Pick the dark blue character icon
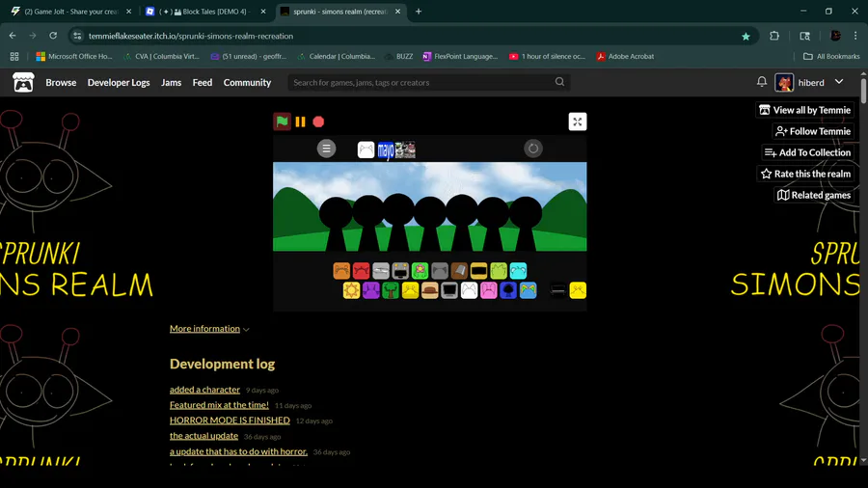 click(x=508, y=290)
